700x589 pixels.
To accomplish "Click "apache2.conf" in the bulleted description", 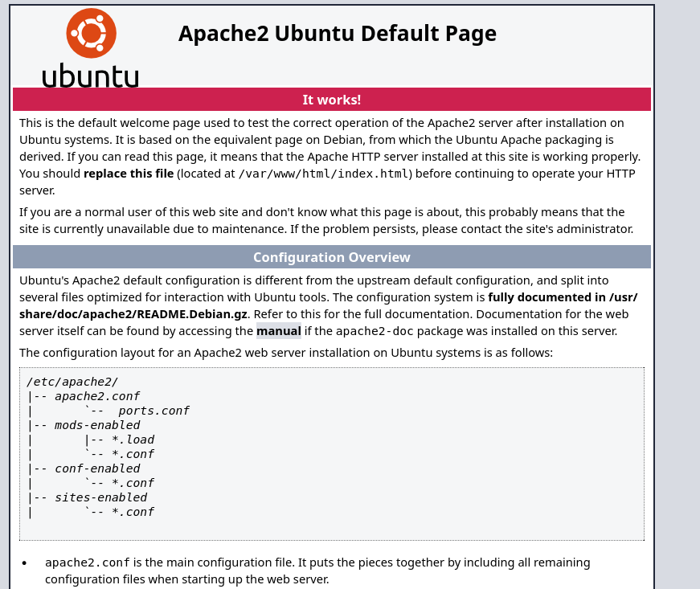I will [88, 562].
